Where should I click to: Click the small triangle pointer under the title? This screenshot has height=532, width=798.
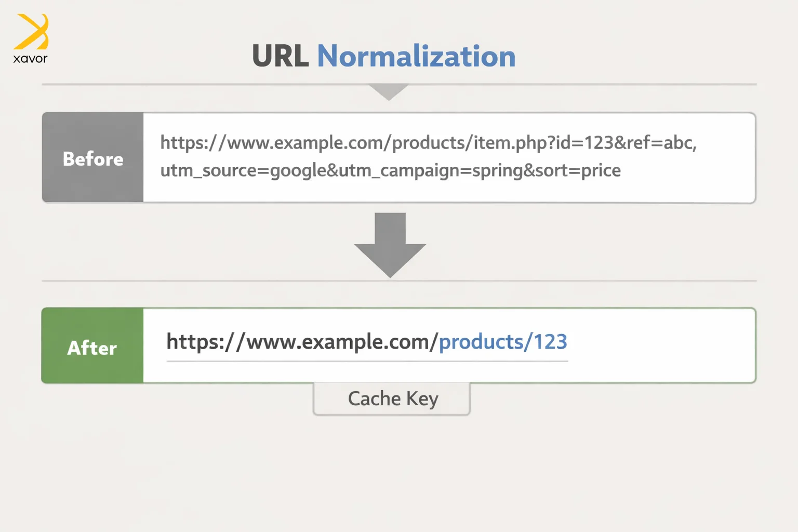click(389, 92)
